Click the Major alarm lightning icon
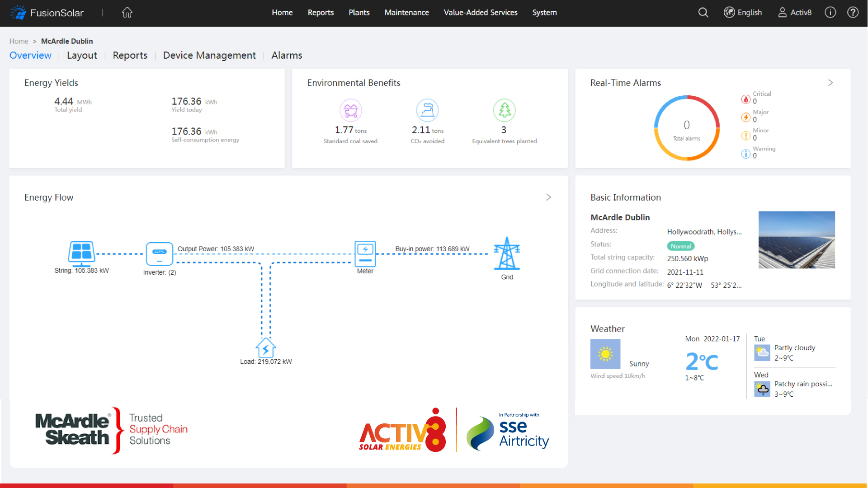 click(x=745, y=117)
